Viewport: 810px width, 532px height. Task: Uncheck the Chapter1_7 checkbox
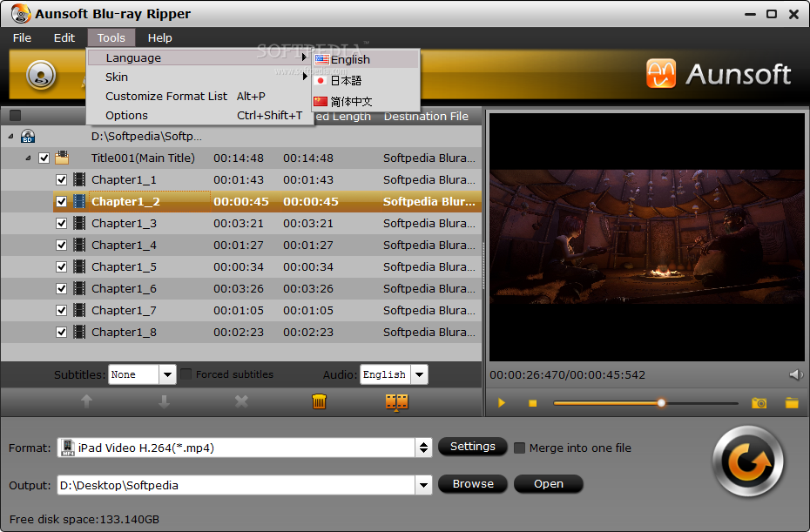click(62, 311)
